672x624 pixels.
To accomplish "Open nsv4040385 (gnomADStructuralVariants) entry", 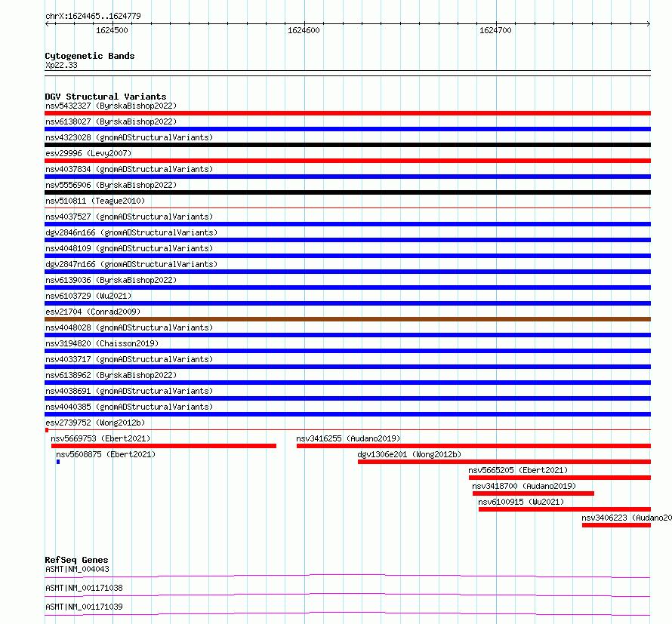I will pyautogui.click(x=129, y=407).
